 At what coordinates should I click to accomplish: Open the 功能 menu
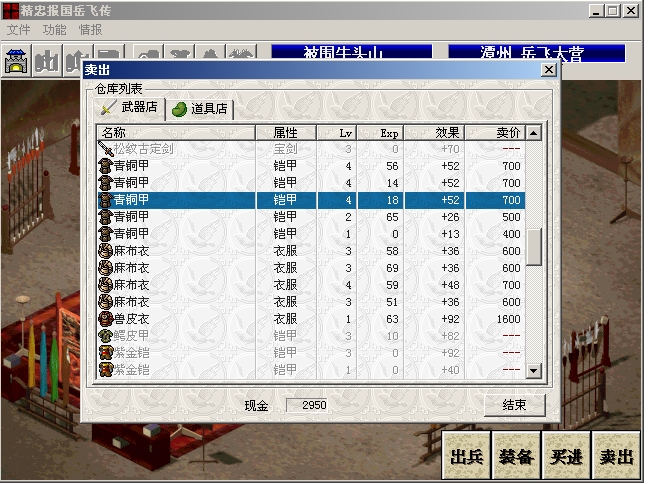[x=55, y=30]
